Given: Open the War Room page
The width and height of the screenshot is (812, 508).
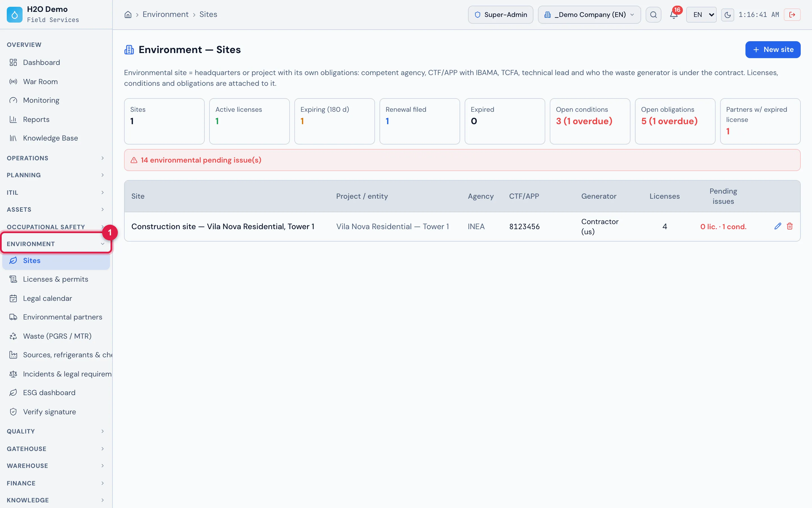Looking at the screenshot, I should (56, 82).
